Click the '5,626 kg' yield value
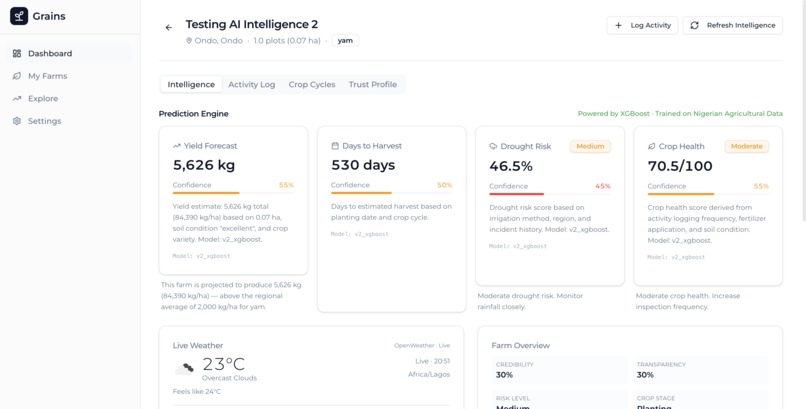806x409 pixels. point(204,165)
